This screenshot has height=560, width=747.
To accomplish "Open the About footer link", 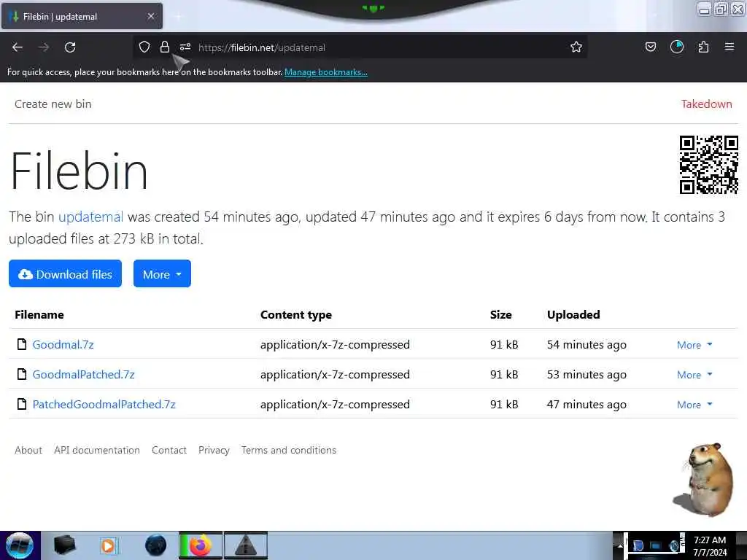I will click(28, 450).
